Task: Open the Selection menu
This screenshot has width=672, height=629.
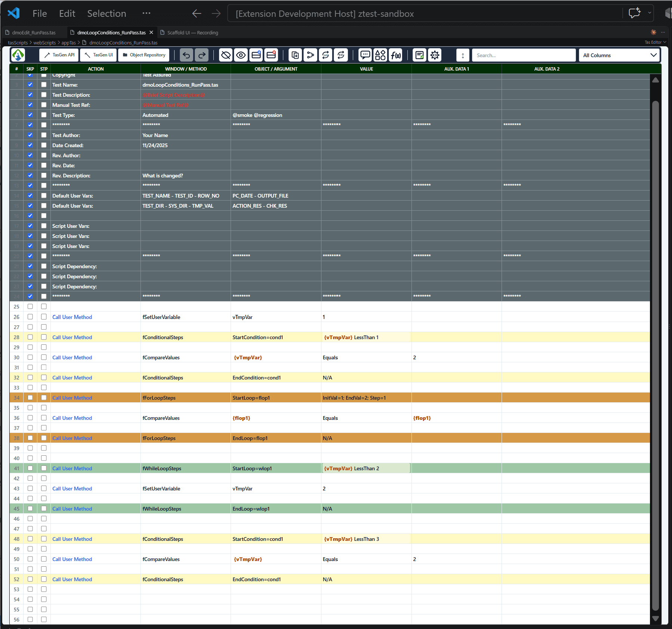Action: tap(107, 14)
